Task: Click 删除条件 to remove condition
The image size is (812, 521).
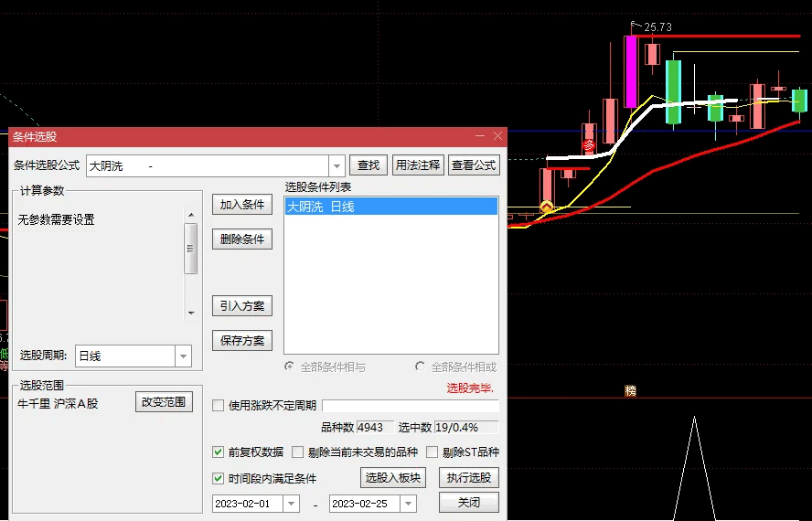Action: (x=242, y=239)
